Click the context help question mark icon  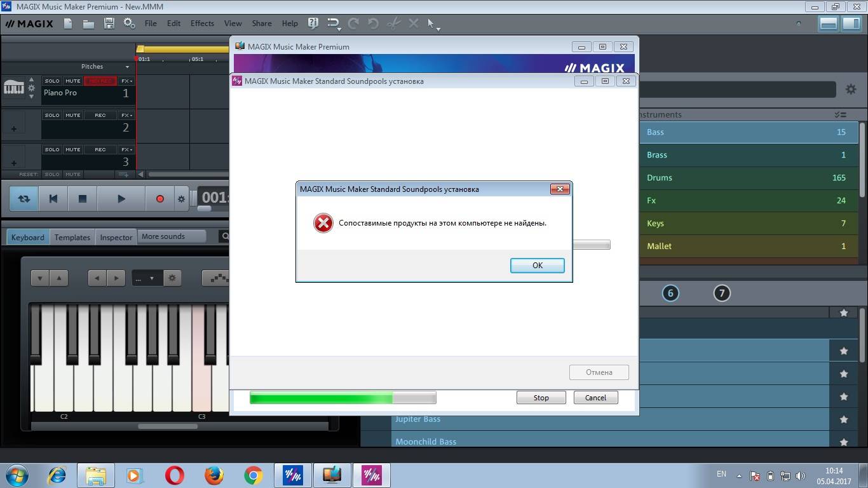coord(313,24)
